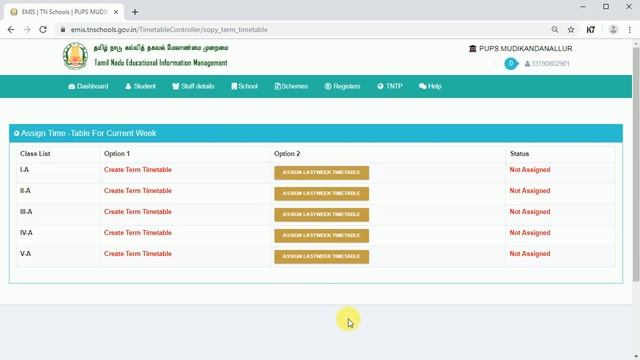Image resolution: width=640 pixels, height=360 pixels.
Task: Open the blue notification badge
Action: tap(511, 64)
